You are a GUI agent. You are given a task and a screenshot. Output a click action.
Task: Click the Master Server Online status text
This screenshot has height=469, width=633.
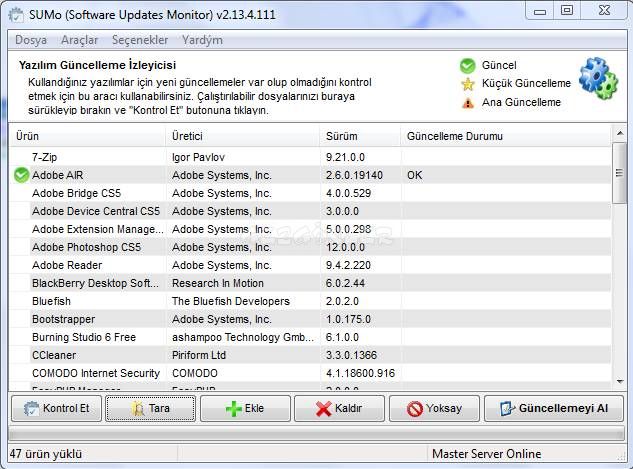pyautogui.click(x=486, y=454)
